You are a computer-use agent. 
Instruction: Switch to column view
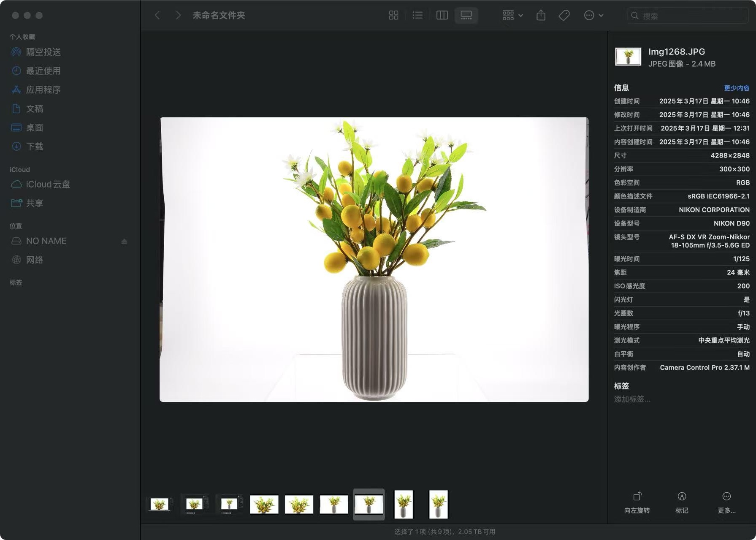click(x=442, y=16)
